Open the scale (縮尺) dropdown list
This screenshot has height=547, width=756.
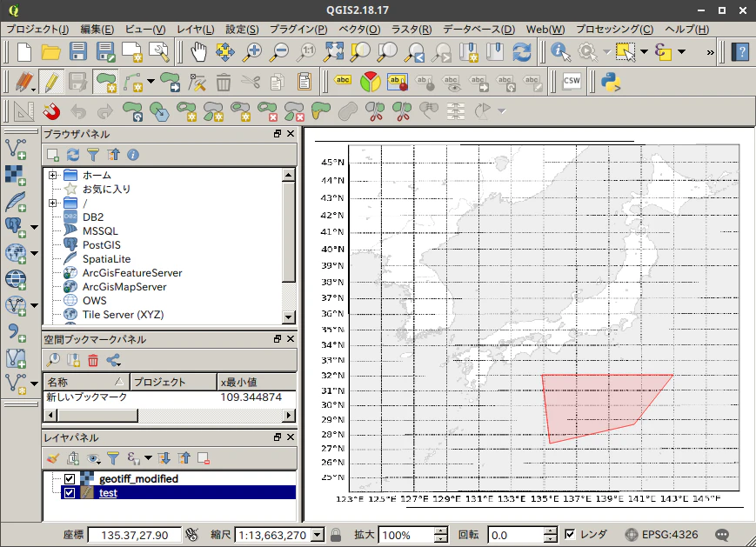tap(318, 535)
